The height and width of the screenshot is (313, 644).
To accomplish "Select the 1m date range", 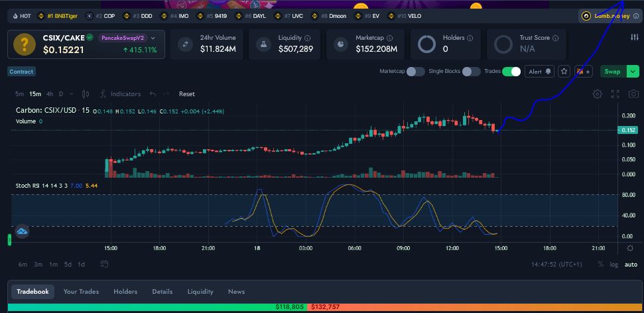I will (54, 265).
